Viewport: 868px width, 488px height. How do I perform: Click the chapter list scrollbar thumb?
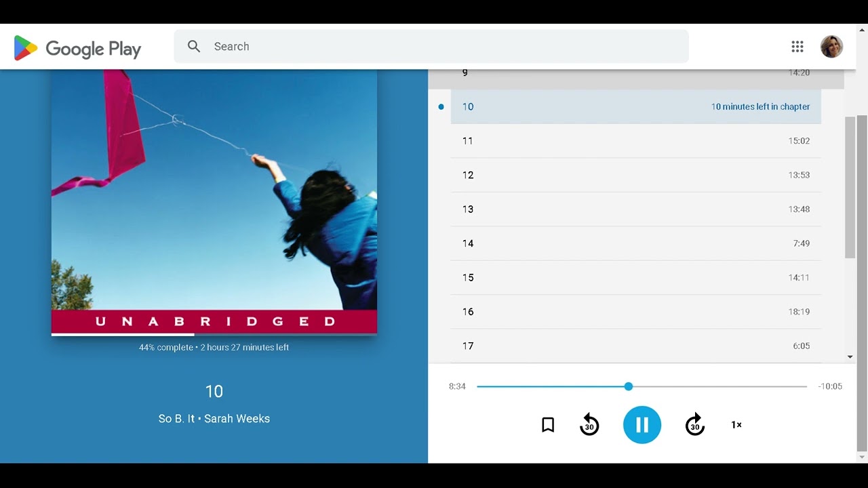point(850,186)
